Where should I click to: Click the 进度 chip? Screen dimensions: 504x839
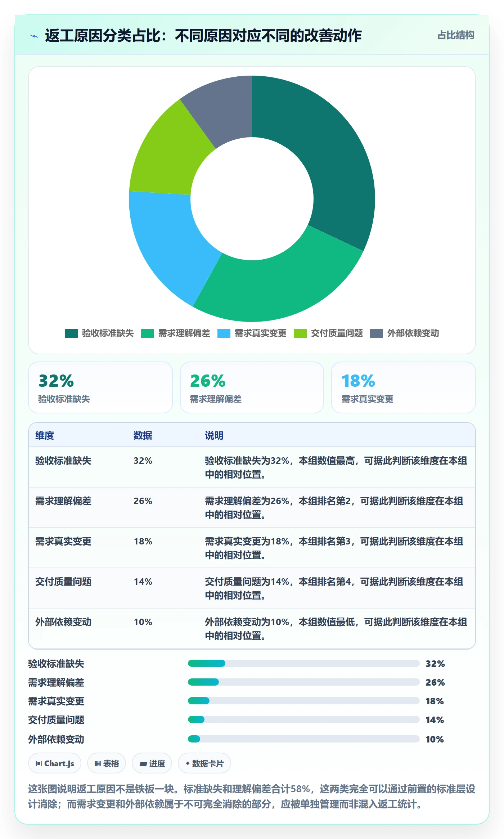point(152,763)
